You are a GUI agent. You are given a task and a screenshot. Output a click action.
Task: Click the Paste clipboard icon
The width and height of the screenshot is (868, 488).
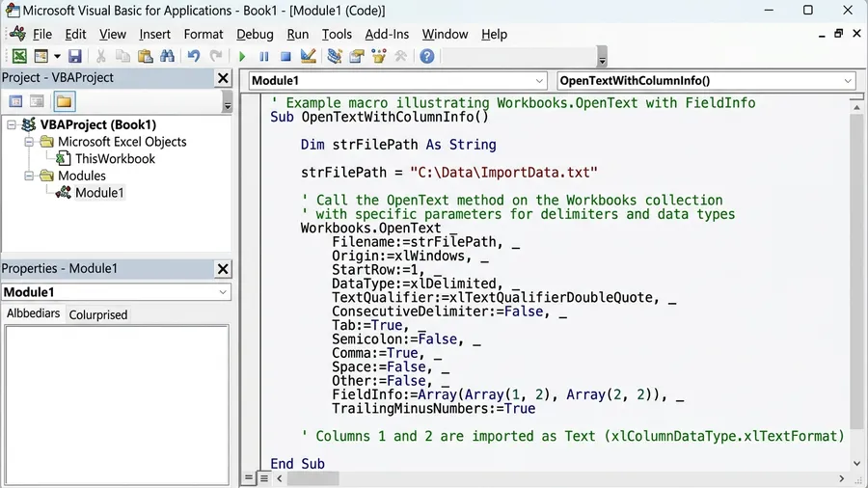coord(145,56)
